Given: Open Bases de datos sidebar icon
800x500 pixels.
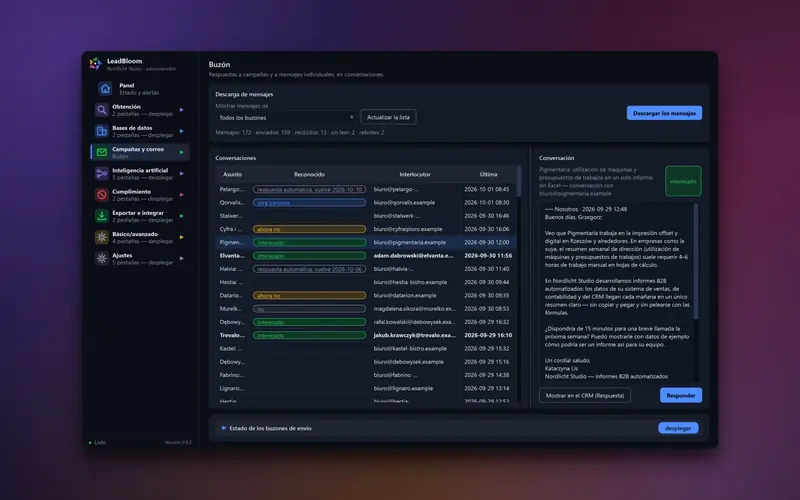Looking at the screenshot, I should (102, 131).
